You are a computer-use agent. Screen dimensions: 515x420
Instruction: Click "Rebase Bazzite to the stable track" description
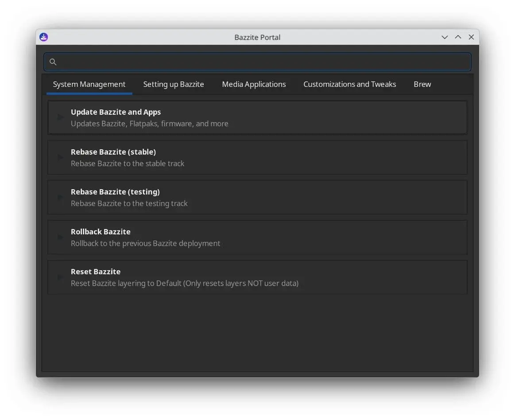coord(128,163)
